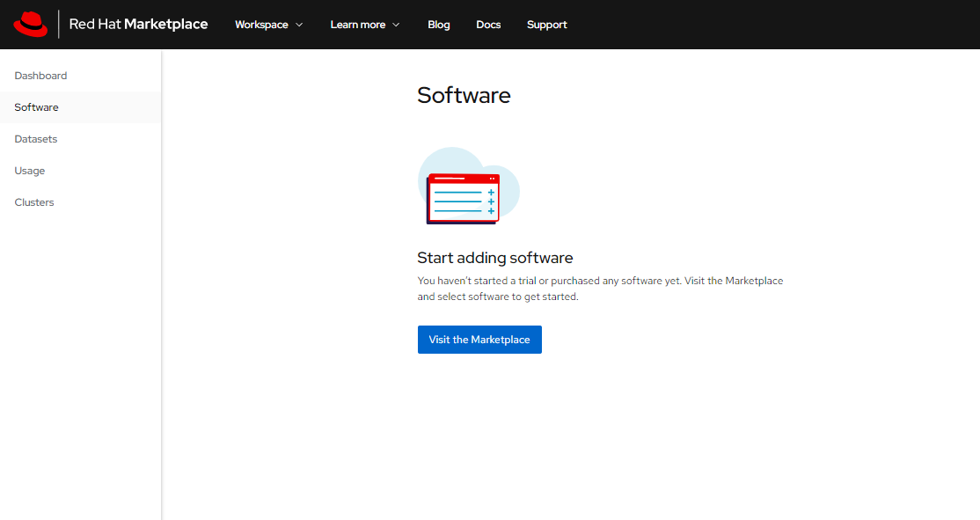Viewport: 980px width, 520px height.
Task: View the Usage section in sidebar
Action: click(x=29, y=171)
